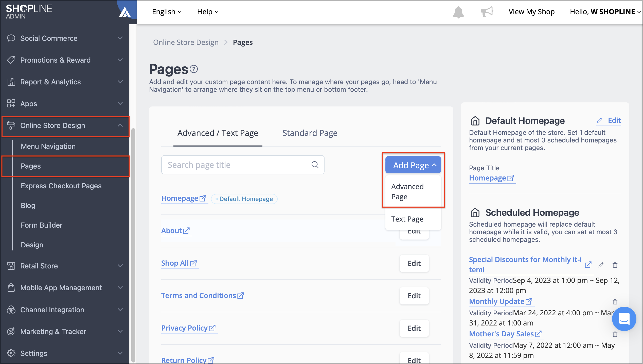This screenshot has width=643, height=364.
Task: Open Express Checkout Pages in sidebar
Action: pyautogui.click(x=61, y=186)
